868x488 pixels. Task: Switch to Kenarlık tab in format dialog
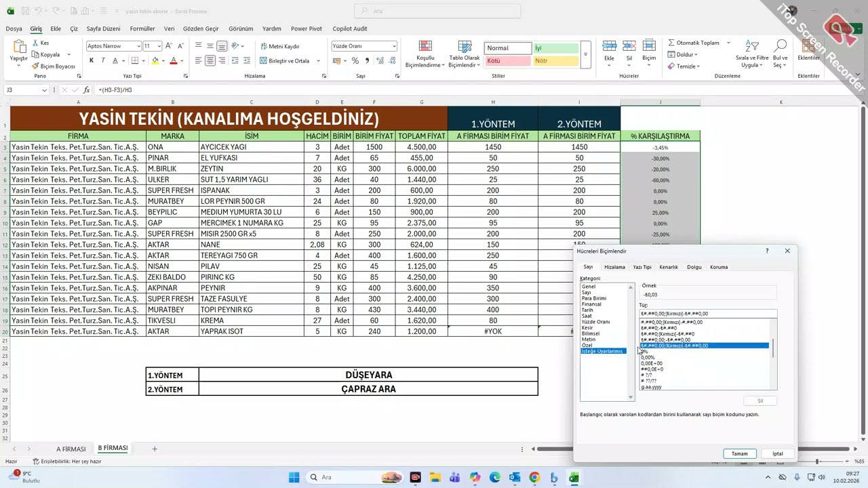coord(669,267)
